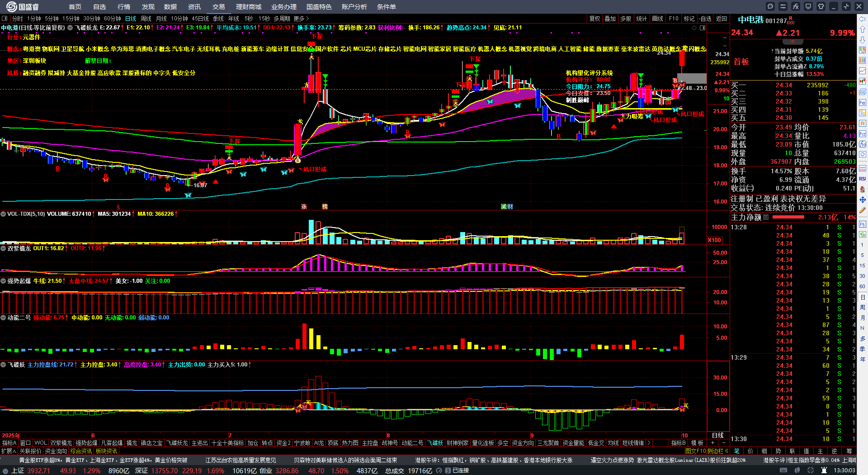Switch to the 周线 period tab
The image size is (868, 475).
tap(146, 19)
